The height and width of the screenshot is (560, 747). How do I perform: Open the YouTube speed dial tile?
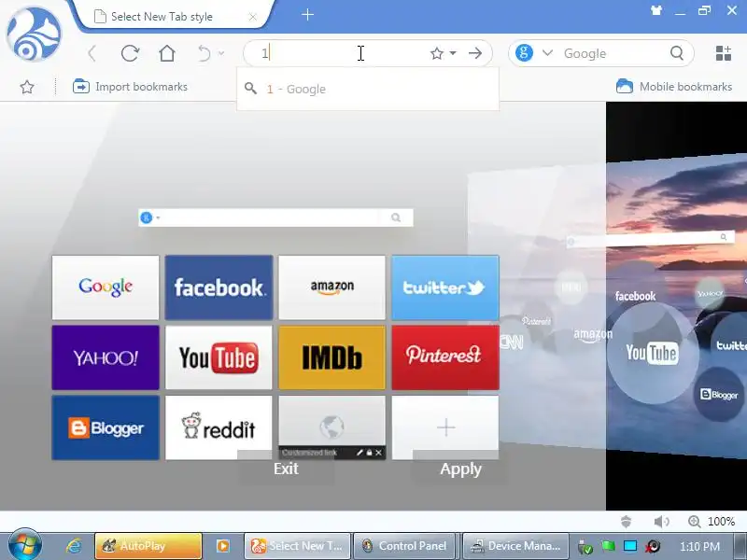coord(218,357)
